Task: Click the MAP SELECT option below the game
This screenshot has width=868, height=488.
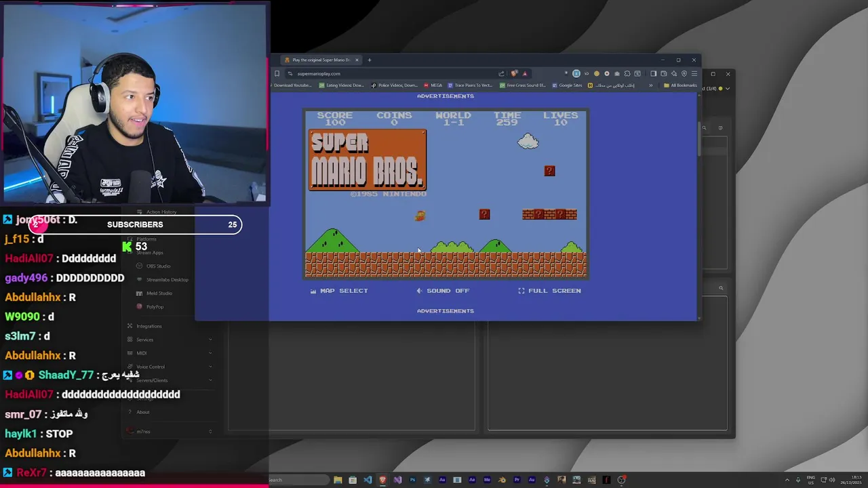Action: [x=339, y=291]
